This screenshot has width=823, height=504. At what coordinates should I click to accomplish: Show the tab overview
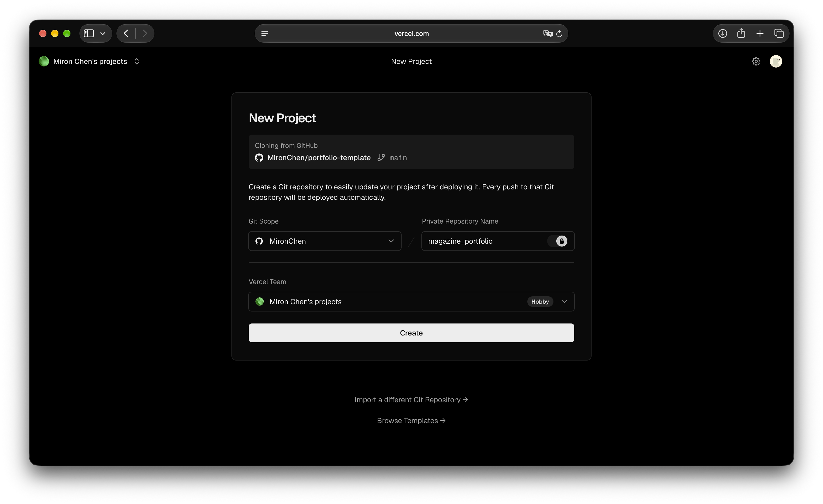click(x=779, y=33)
